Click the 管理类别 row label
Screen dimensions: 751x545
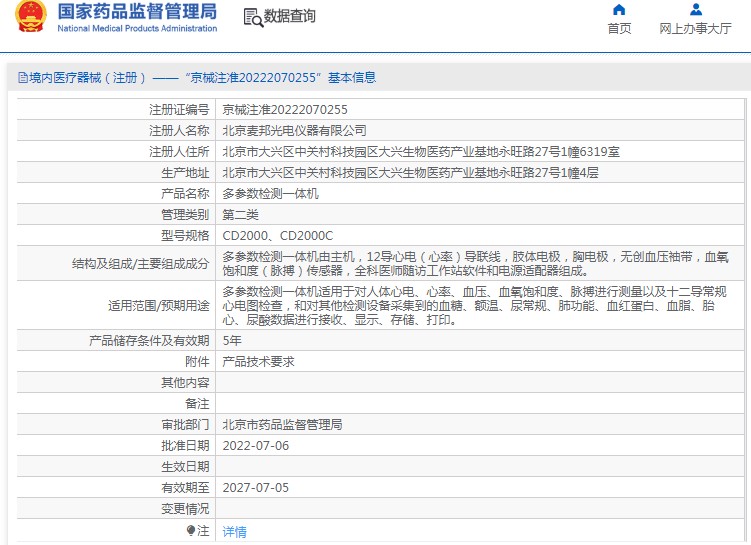pyautogui.click(x=185, y=215)
